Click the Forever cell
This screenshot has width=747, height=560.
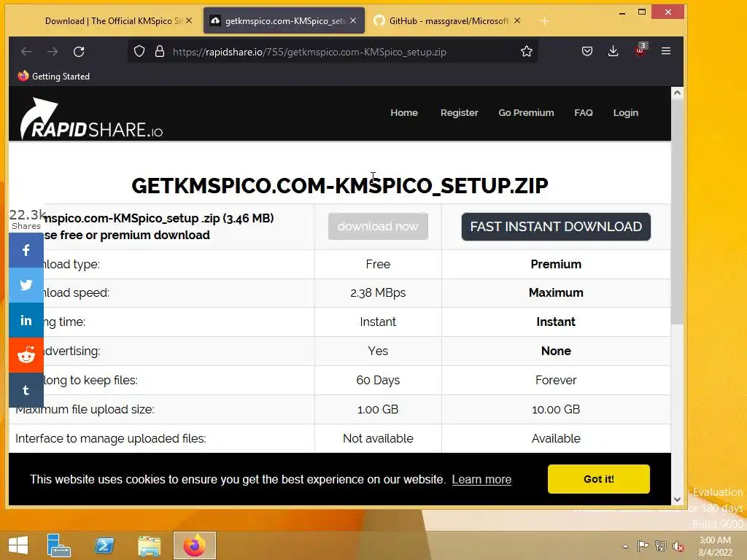pyautogui.click(x=556, y=380)
